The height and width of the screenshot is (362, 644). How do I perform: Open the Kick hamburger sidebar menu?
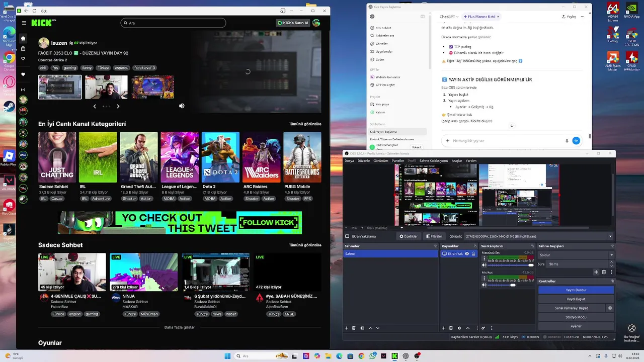(24, 23)
